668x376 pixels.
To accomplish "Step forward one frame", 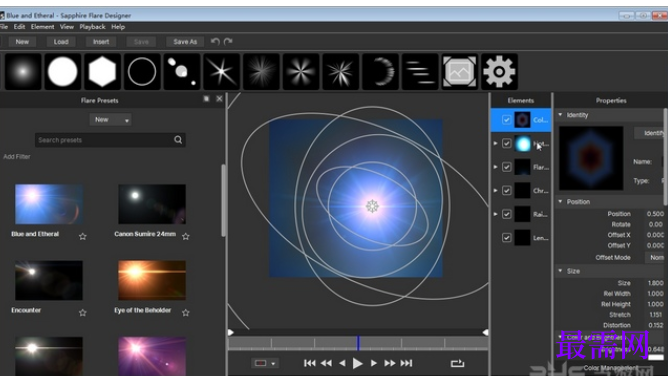I will (374, 363).
